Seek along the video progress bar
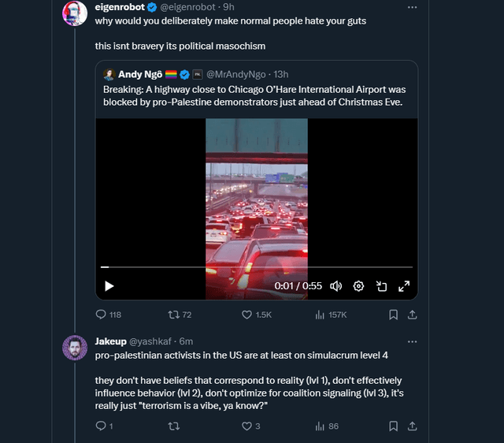Viewport: 504px width, 443px height. [x=257, y=268]
